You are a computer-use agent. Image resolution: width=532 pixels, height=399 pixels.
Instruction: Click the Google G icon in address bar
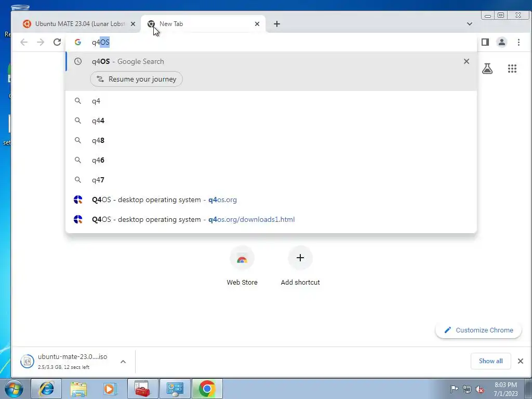(x=78, y=42)
